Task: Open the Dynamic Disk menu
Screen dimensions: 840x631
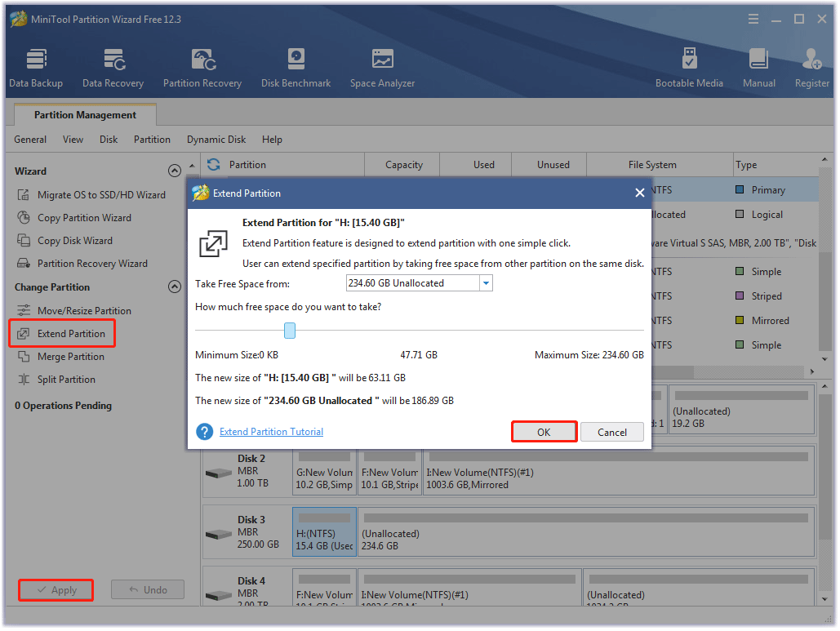Action: coord(216,140)
